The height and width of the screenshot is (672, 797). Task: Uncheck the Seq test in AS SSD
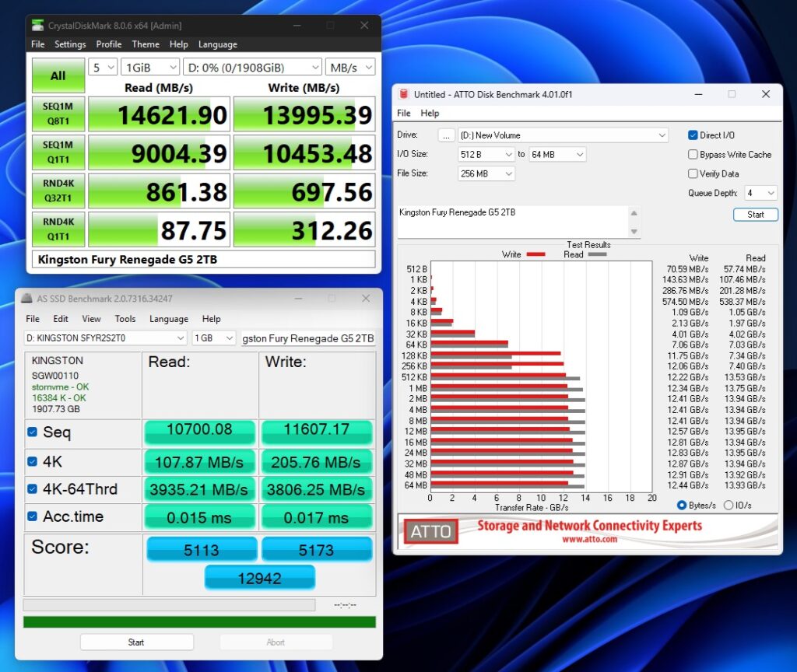(32, 432)
